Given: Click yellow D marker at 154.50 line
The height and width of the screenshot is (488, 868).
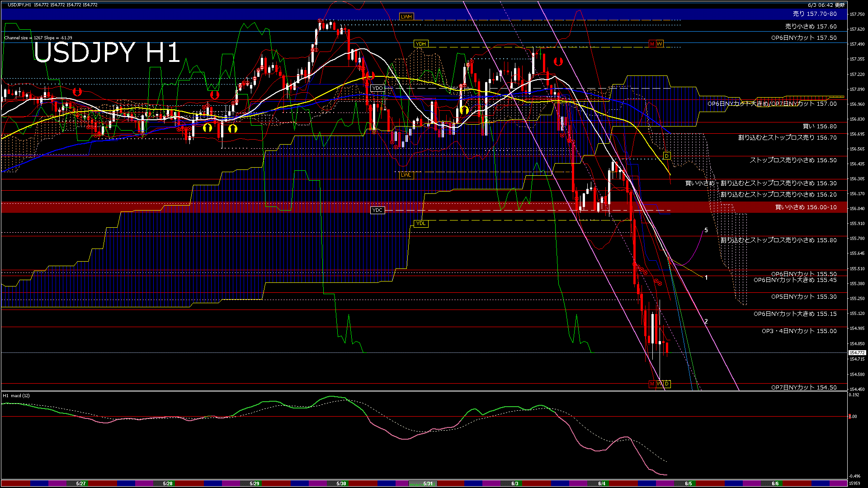Looking at the screenshot, I should click(x=667, y=384).
